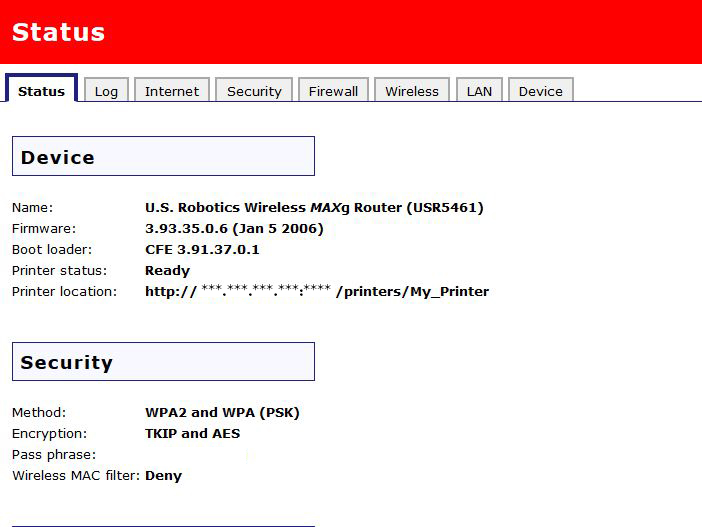The width and height of the screenshot is (702, 527).
Task: Click the Boot loader: label
Action: [52, 249]
